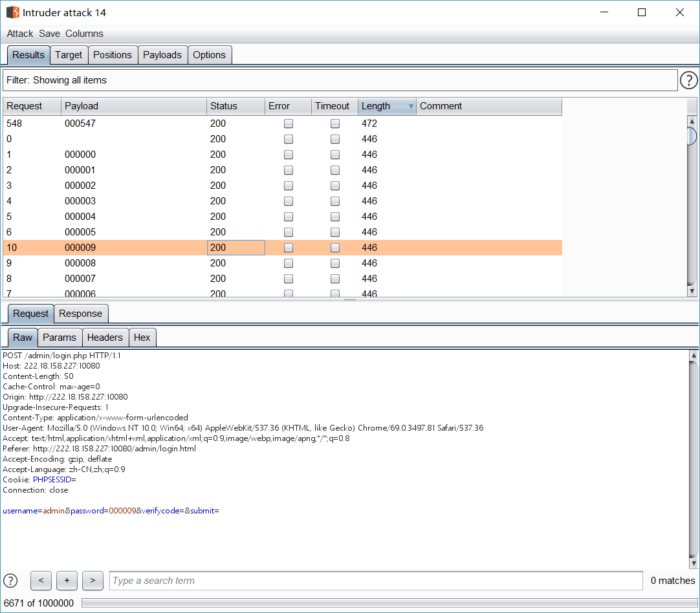This screenshot has width=700, height=613.
Task: Focus the search term input field
Action: 376,581
